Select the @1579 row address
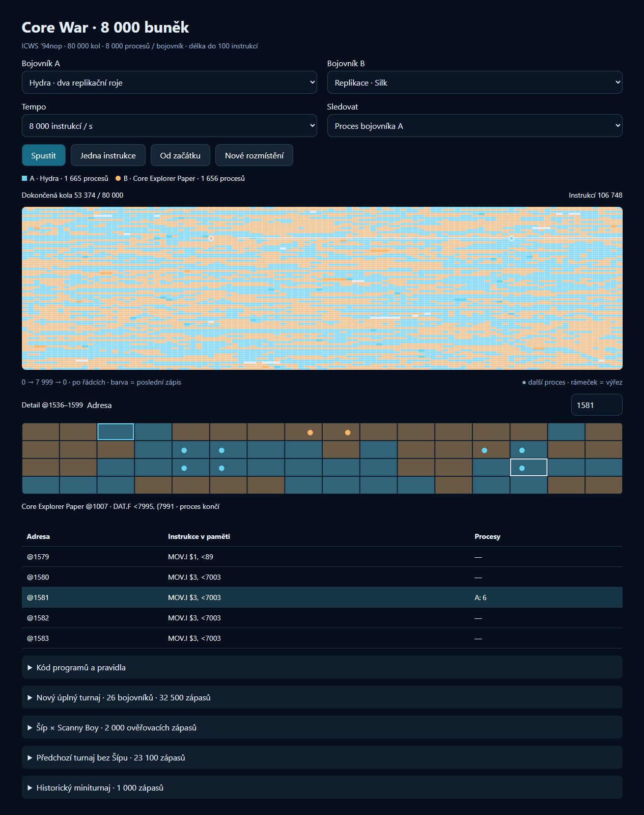Screen dimensions: 644x815 pyautogui.click(x=38, y=557)
